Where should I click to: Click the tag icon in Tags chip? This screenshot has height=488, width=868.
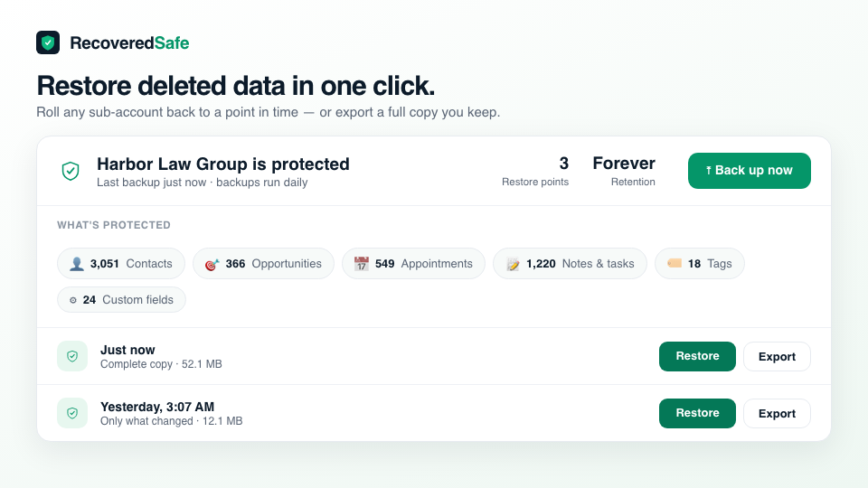coord(675,263)
